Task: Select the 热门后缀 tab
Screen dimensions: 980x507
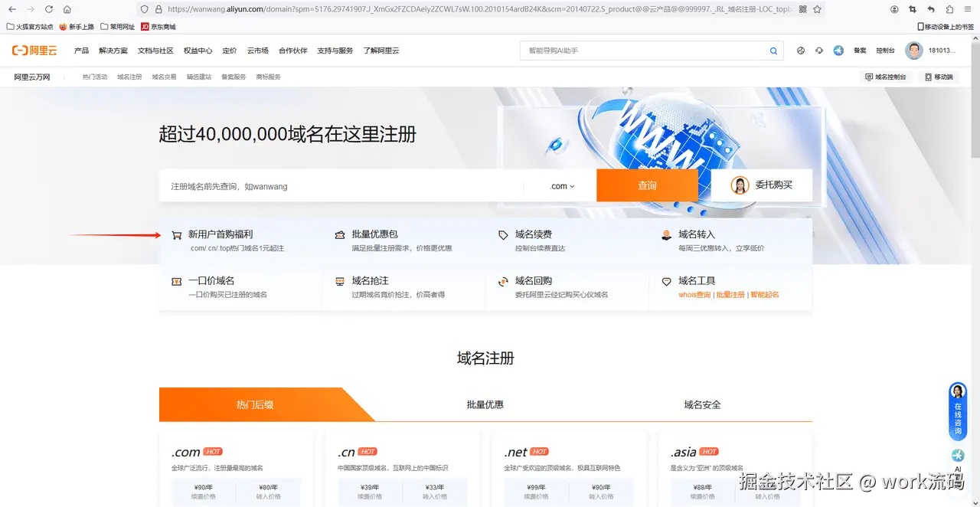Action: pos(255,404)
